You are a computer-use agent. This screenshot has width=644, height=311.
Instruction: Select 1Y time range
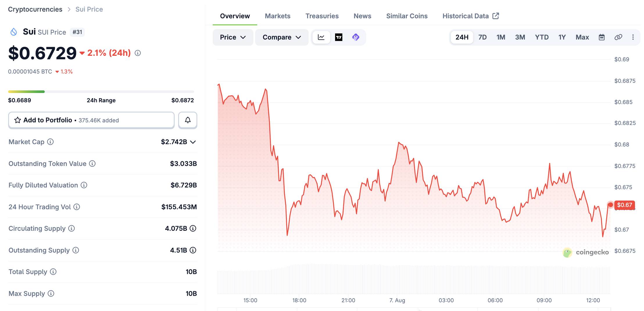click(562, 37)
